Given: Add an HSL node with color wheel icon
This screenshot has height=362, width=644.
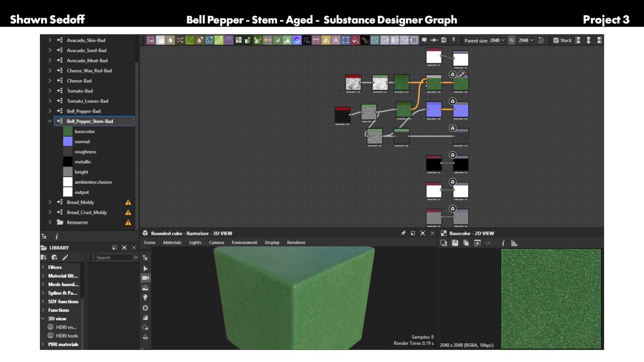Looking at the screenshot, I should (297, 40).
